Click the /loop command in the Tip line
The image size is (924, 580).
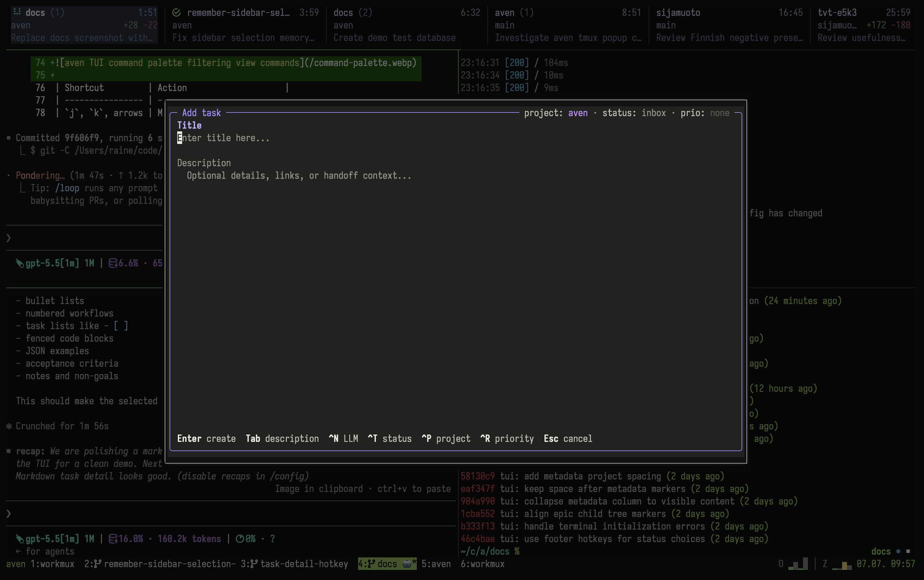tap(67, 188)
